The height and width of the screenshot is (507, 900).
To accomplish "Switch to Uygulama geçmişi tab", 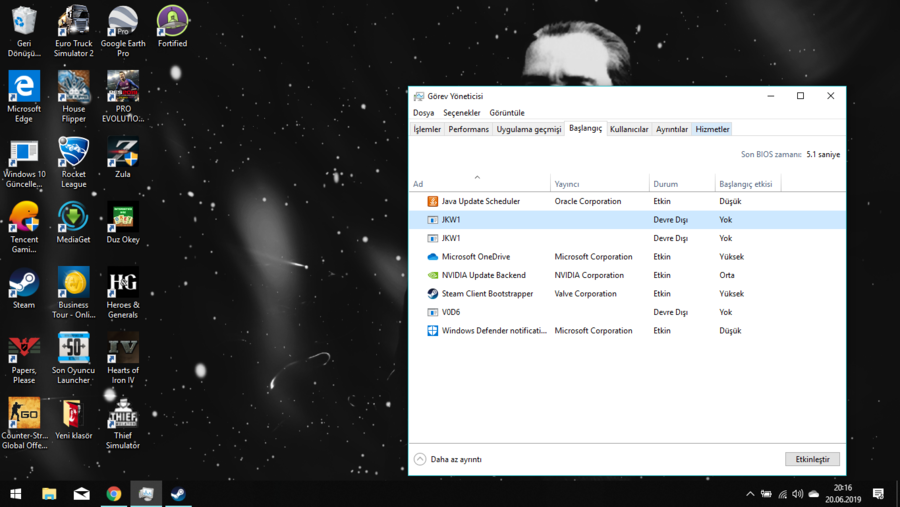I will [529, 129].
